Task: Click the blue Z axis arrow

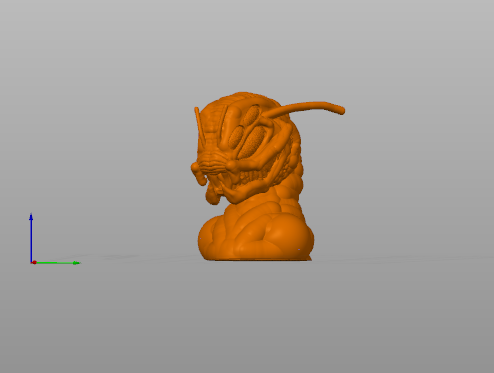Action: tap(31, 237)
